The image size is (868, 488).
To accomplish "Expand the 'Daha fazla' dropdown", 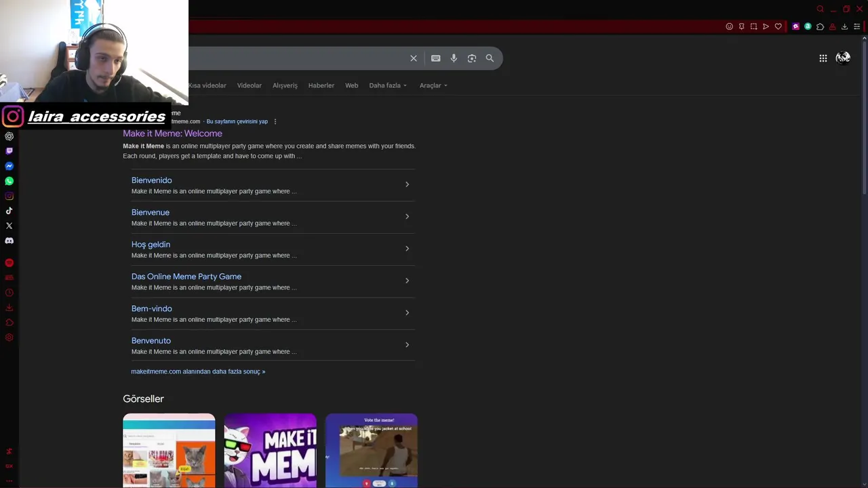I will (388, 85).
